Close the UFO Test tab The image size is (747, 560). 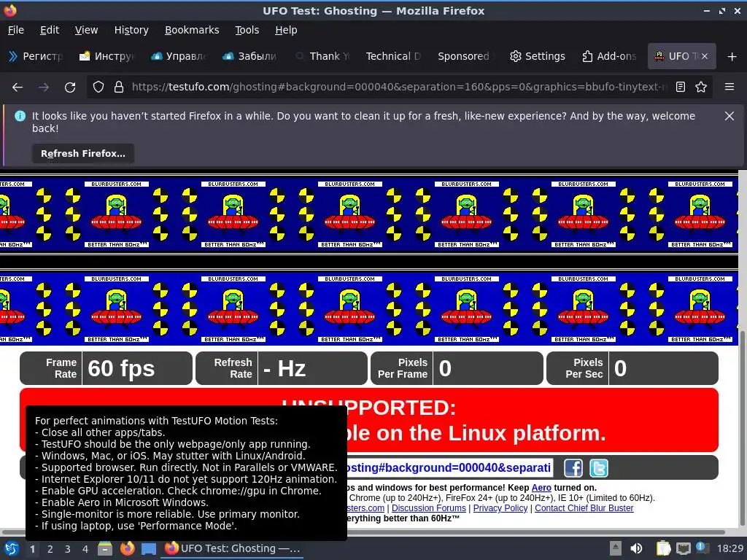click(x=705, y=56)
